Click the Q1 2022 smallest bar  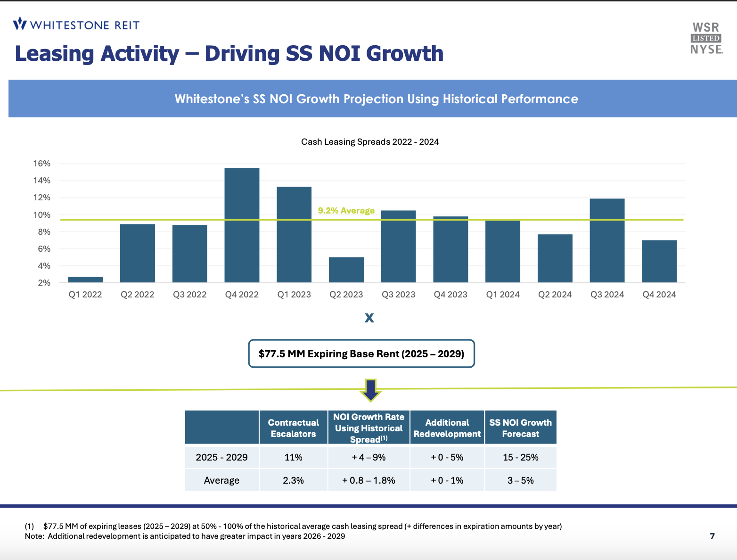(85, 279)
